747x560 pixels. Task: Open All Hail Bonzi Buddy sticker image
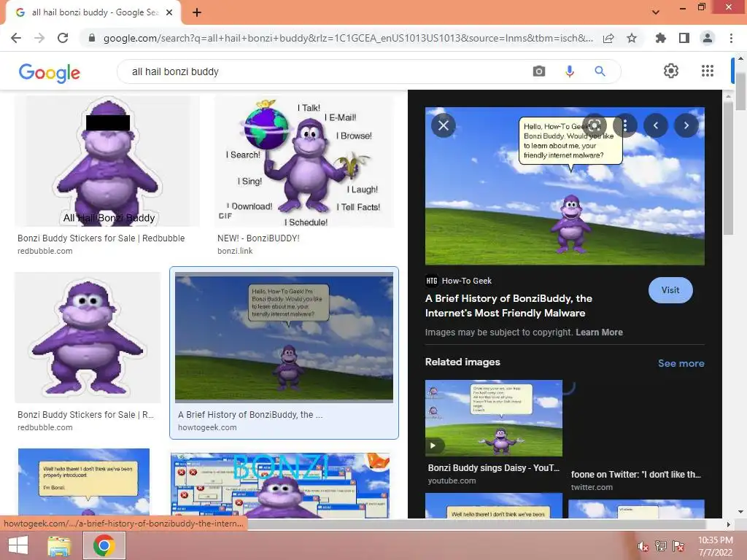pyautogui.click(x=108, y=161)
